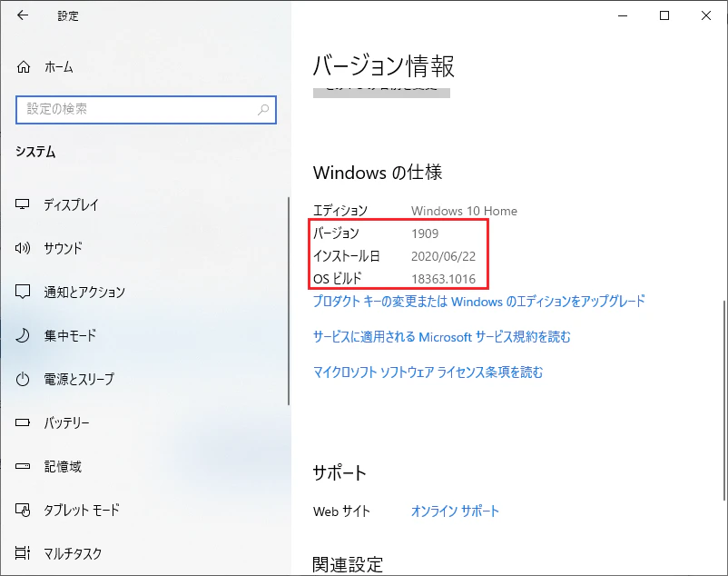Open マルチタスク settings page
The width and height of the screenshot is (728, 576).
[73, 553]
